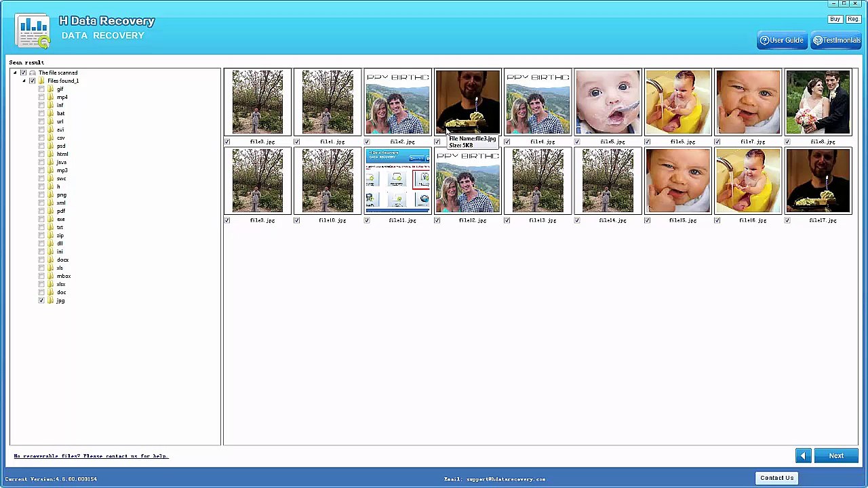The image size is (868, 488).
Task: Click the docx folder icon
Action: tap(50, 260)
